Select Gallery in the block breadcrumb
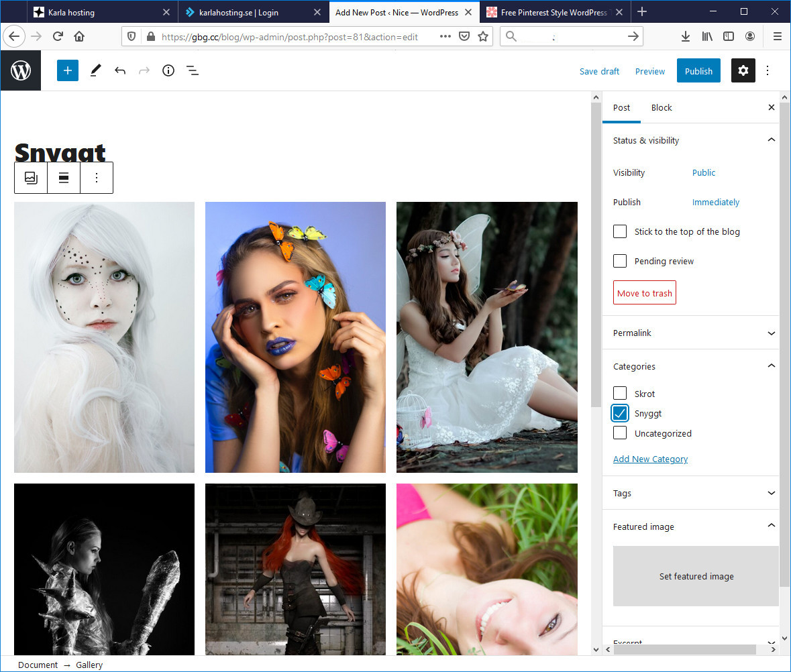The height and width of the screenshot is (672, 791). coord(89,665)
